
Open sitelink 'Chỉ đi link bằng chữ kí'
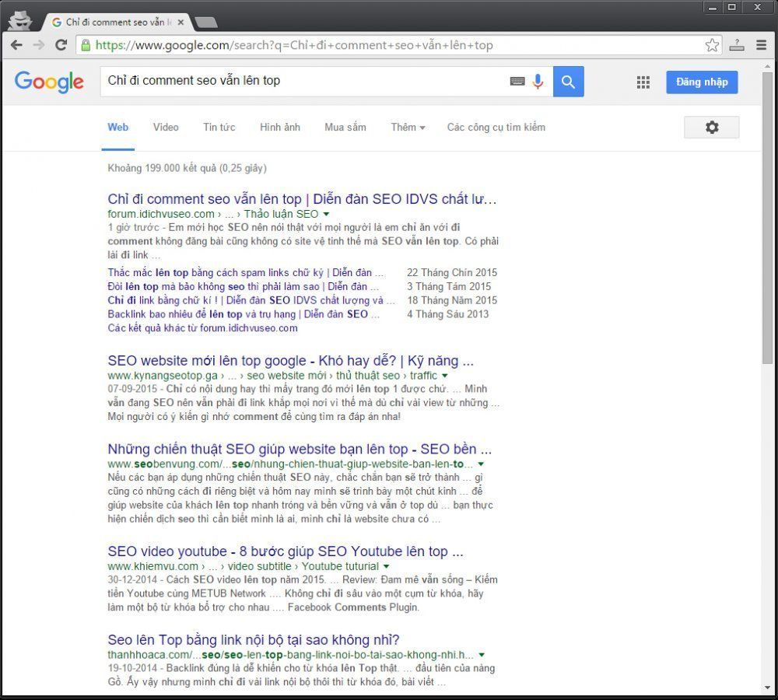251,300
